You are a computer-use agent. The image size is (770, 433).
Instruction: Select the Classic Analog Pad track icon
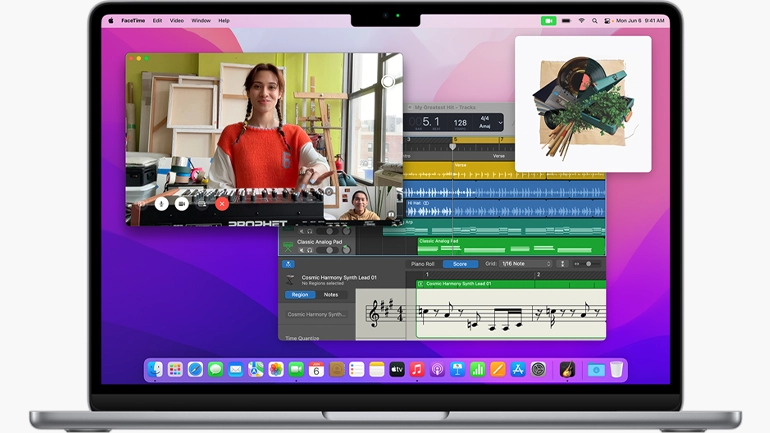point(288,246)
